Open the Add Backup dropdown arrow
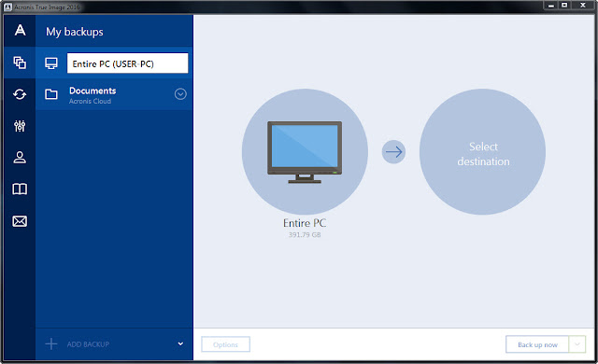Viewport: 598px width, 364px height. pos(180,343)
